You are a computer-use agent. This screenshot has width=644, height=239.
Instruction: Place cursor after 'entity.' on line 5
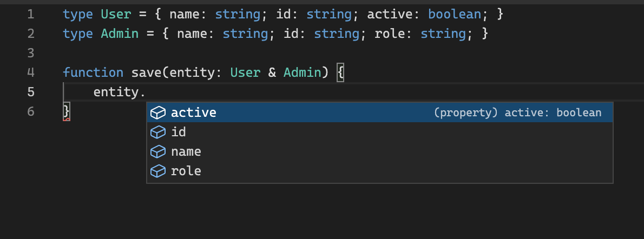coord(146,92)
